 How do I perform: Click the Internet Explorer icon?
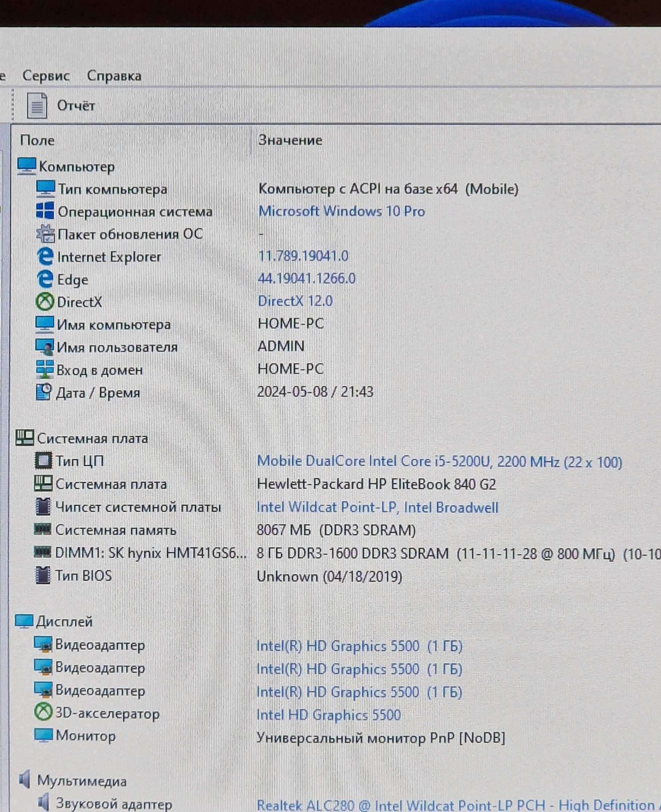tap(45, 256)
